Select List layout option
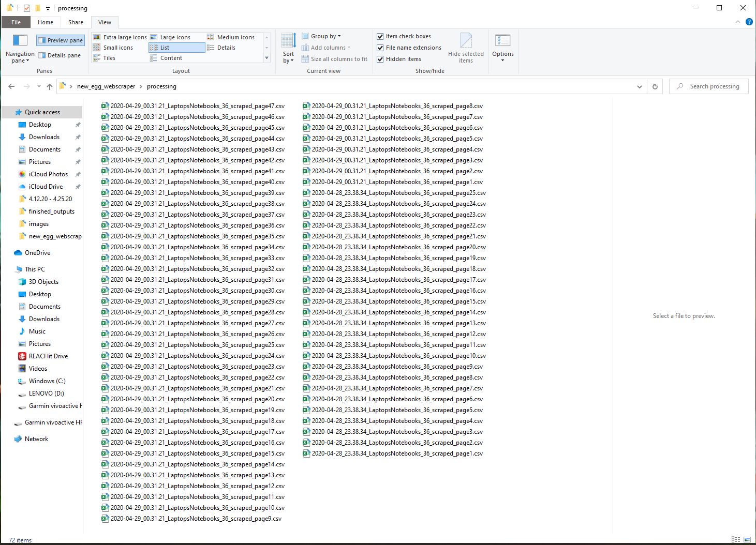Image resolution: width=756 pixels, height=545 pixels. coord(177,48)
